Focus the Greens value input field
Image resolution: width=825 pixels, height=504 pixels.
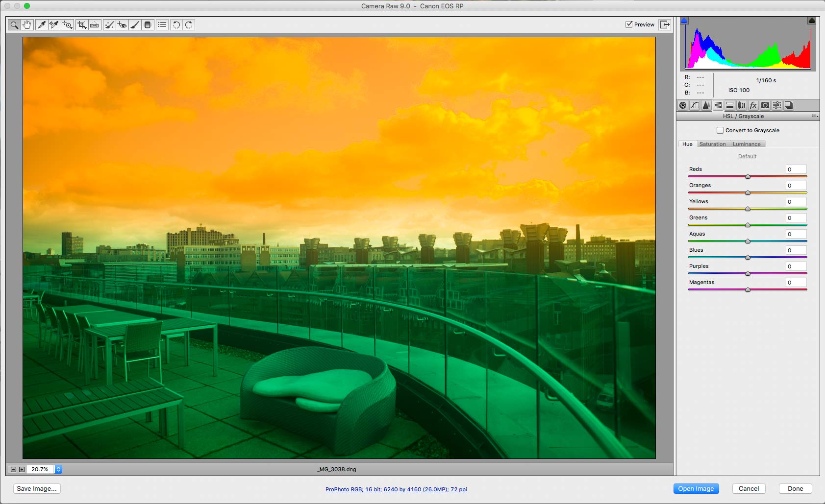(x=796, y=218)
